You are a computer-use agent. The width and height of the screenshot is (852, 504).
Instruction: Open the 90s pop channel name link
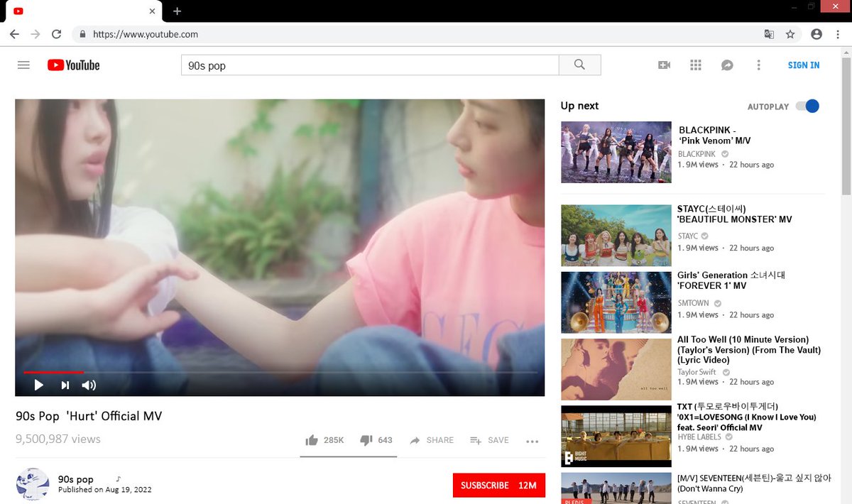tap(76, 479)
